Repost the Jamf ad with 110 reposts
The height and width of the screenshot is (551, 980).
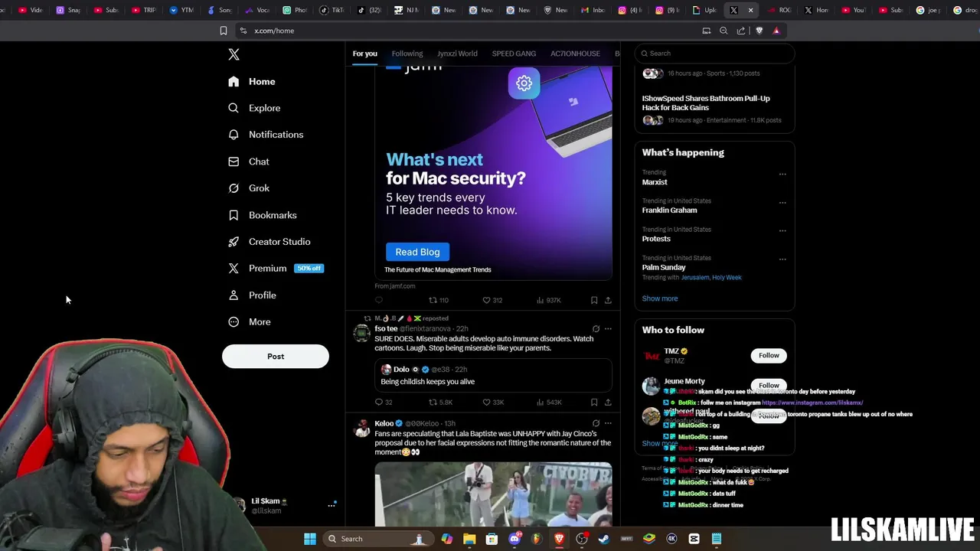(439, 301)
